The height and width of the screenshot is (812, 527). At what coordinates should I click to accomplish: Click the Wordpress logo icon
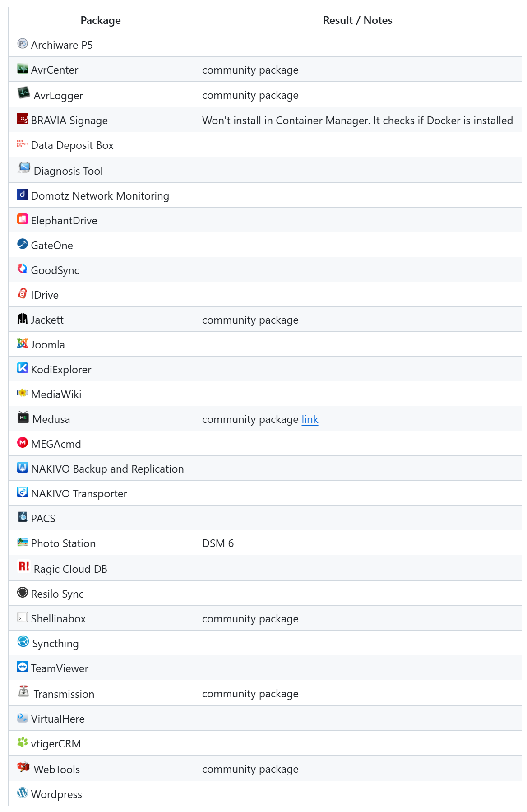(23, 793)
